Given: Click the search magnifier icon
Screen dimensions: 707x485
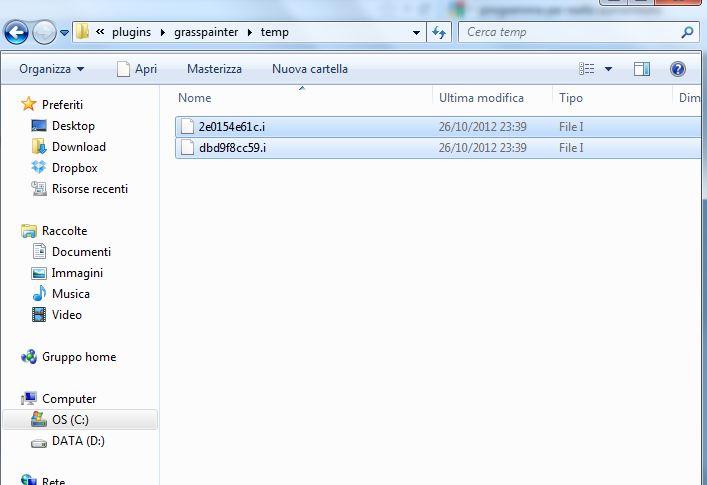Looking at the screenshot, I should 687,32.
